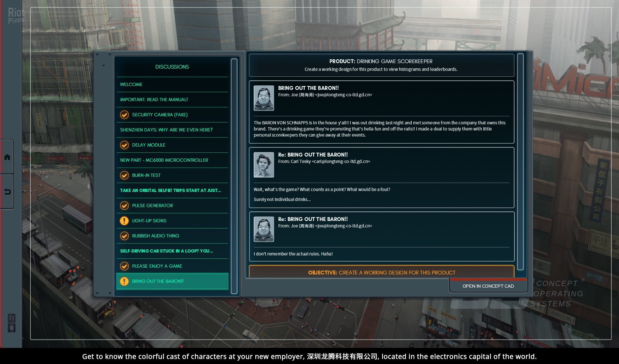Image resolution: width=619 pixels, height=364 pixels.
Task: Click the warning icon next to Bring Out The Baron
Action: (x=124, y=281)
